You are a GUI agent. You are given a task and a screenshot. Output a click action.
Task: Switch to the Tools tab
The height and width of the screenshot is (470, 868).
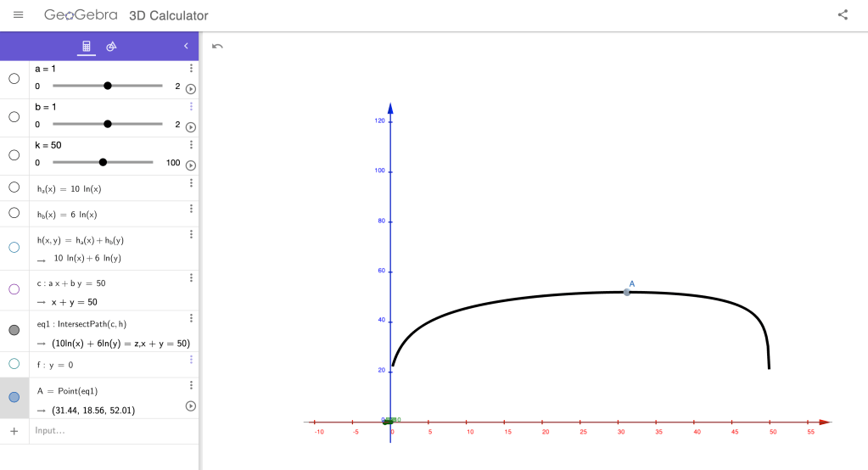(111, 46)
